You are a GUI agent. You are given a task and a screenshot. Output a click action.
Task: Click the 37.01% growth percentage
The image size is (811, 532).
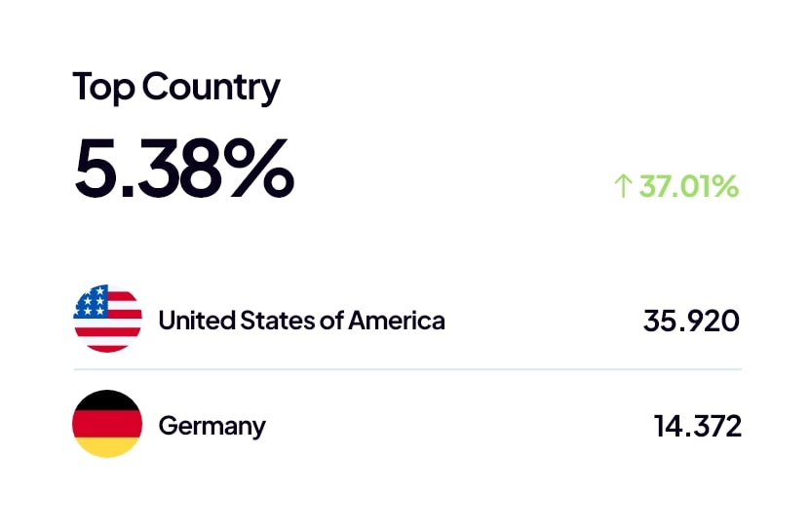pyautogui.click(x=688, y=185)
